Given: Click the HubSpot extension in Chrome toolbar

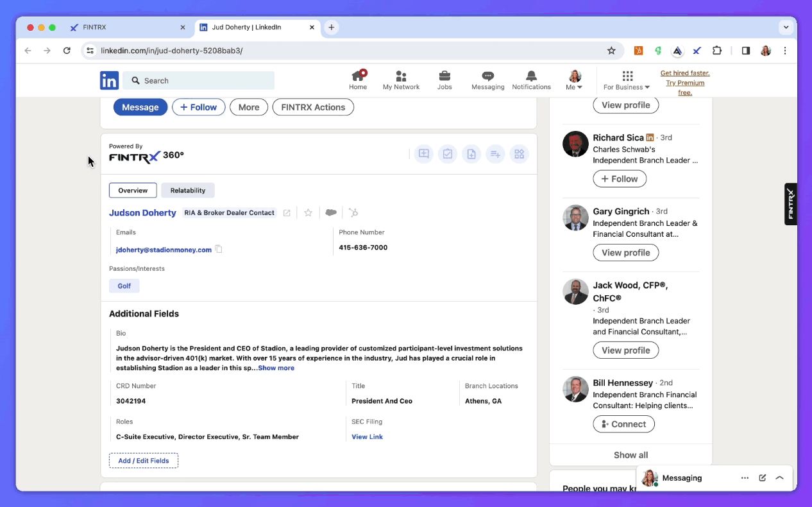Looking at the screenshot, I should pyautogui.click(x=638, y=51).
